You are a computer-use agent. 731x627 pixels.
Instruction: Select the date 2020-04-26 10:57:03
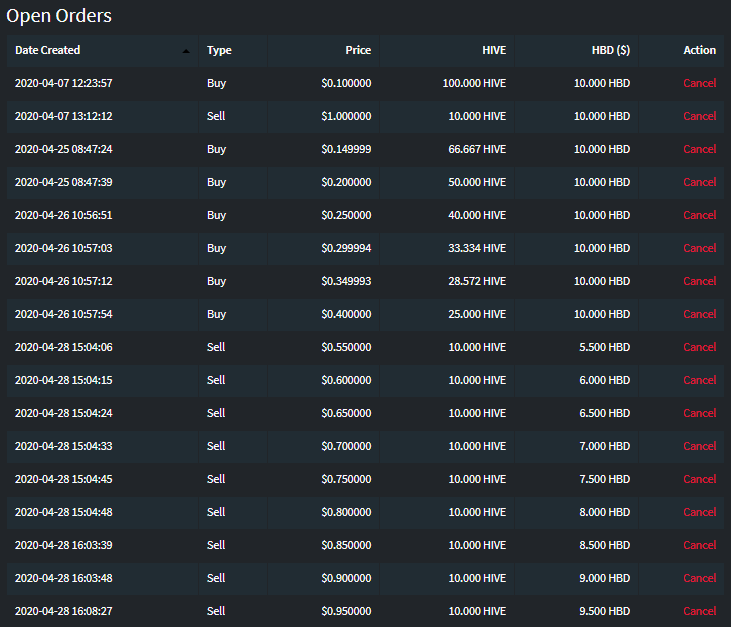coord(63,248)
